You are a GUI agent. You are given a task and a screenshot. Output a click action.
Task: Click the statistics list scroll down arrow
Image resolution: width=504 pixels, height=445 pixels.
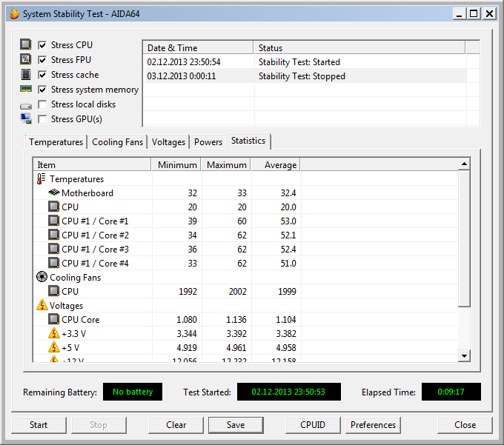(x=464, y=355)
